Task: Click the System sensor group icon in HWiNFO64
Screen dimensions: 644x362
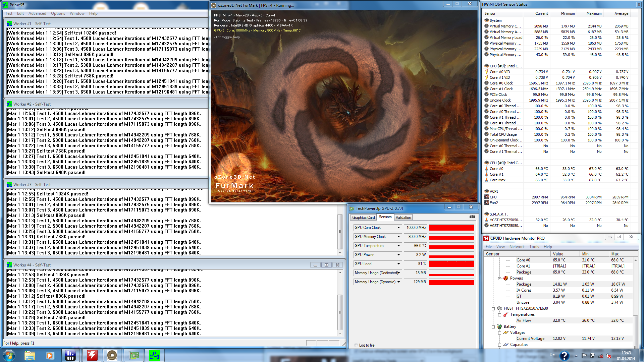Action: coord(487,20)
